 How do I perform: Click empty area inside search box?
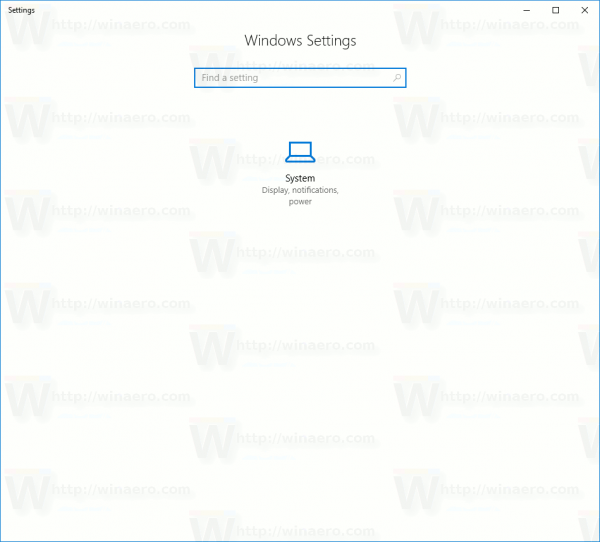pyautogui.click(x=325, y=78)
